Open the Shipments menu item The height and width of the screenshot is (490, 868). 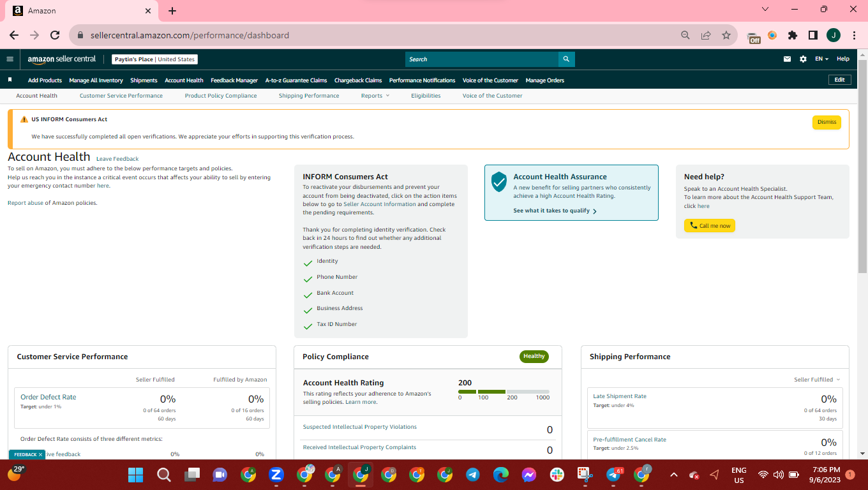click(x=144, y=80)
